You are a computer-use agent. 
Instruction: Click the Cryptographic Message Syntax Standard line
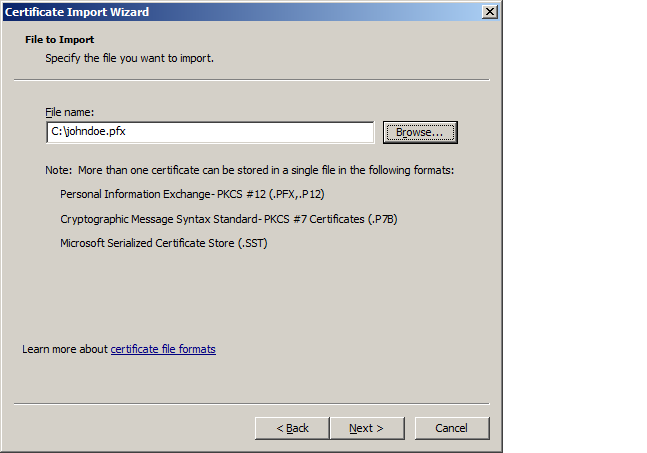tap(221, 218)
